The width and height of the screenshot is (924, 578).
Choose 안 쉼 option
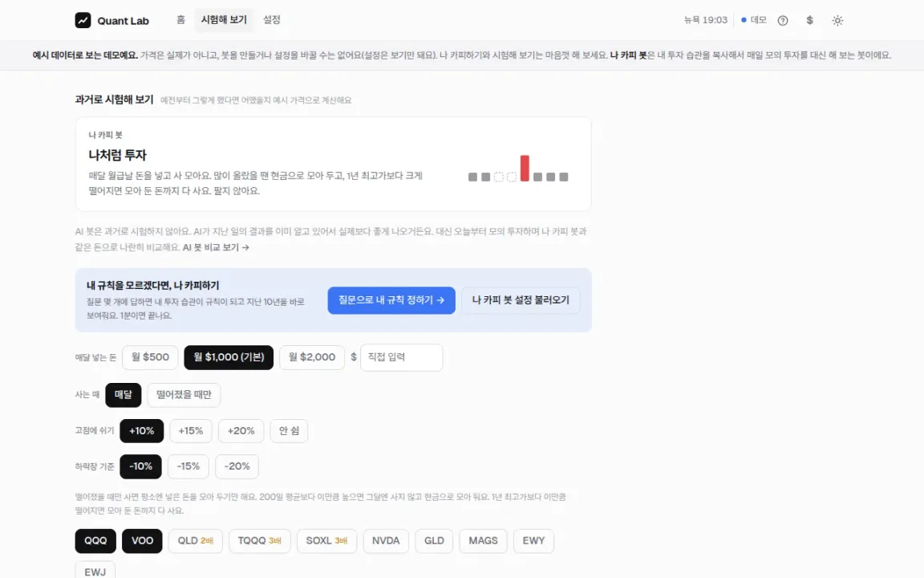pos(289,431)
